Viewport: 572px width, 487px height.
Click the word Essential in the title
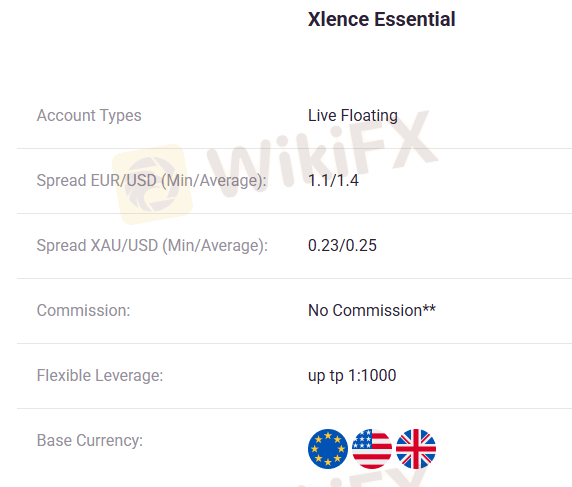pyautogui.click(x=415, y=19)
